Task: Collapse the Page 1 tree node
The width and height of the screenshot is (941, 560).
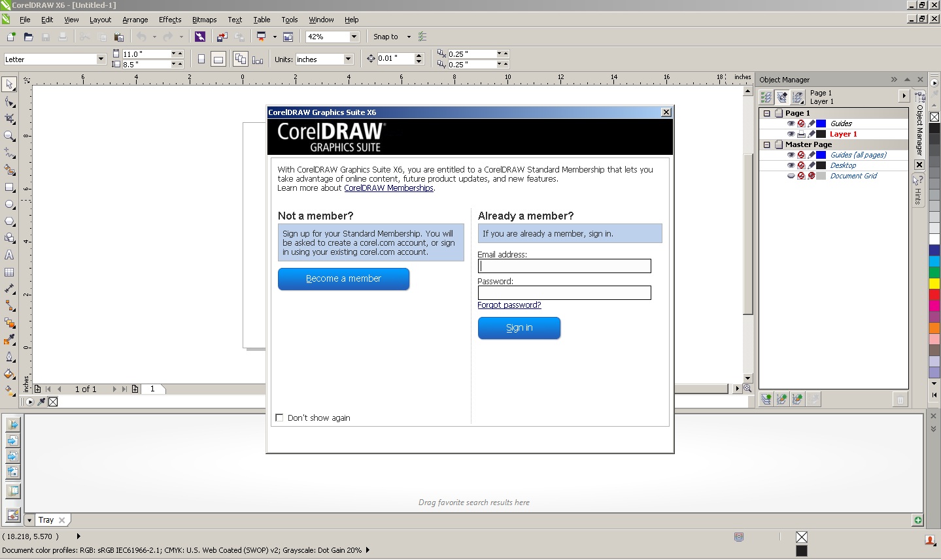Action: pos(766,113)
